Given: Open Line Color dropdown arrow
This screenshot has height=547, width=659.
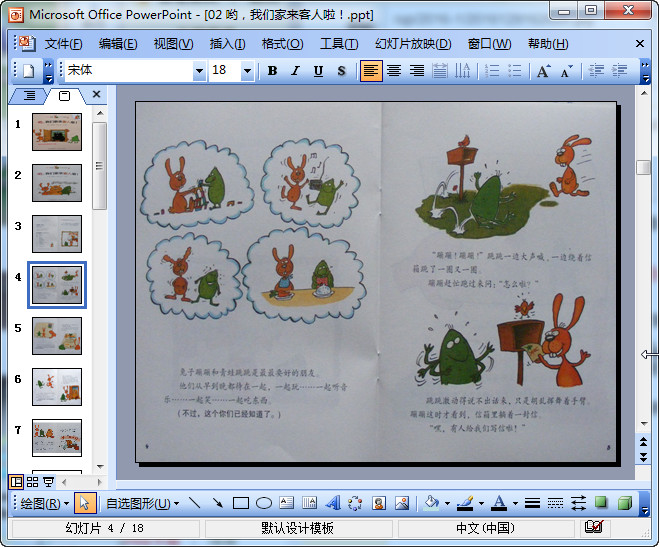Looking at the screenshot, I should point(481,503).
